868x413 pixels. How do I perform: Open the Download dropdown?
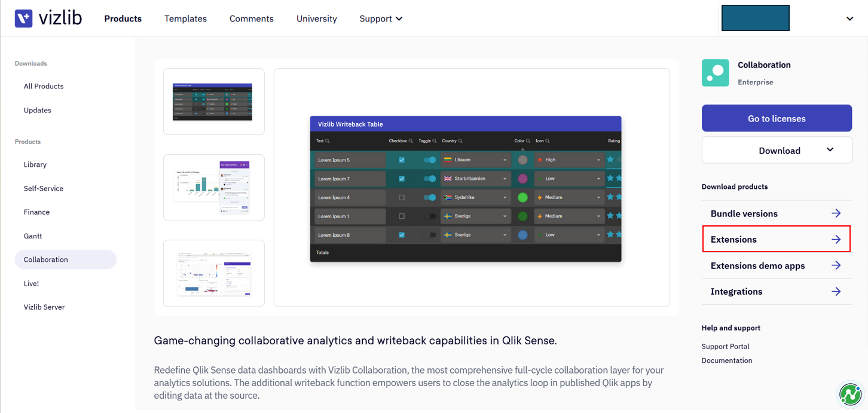(777, 150)
